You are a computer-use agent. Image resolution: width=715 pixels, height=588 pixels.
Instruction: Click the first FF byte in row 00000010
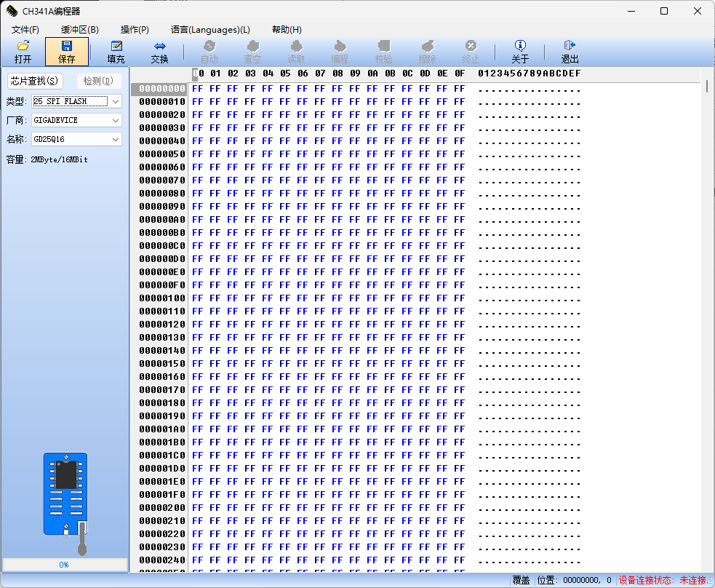pyautogui.click(x=197, y=102)
